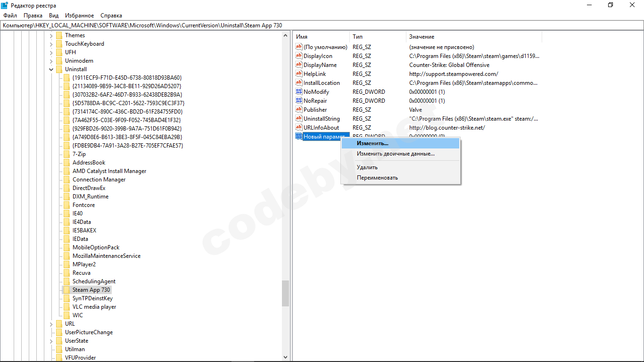Sort by the Значение column header
Image resolution: width=644 pixels, height=362 pixels.
click(x=474, y=37)
